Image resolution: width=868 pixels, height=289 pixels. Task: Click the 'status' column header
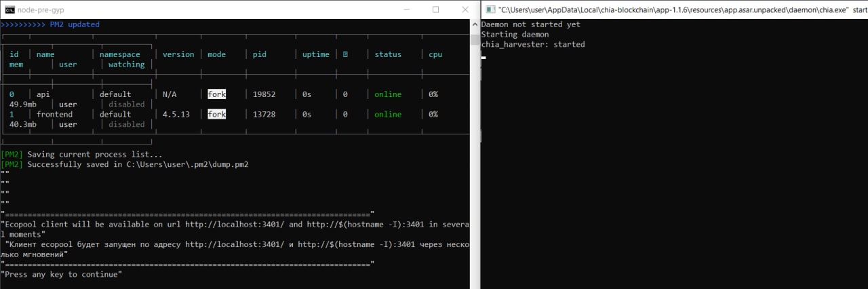click(x=388, y=54)
